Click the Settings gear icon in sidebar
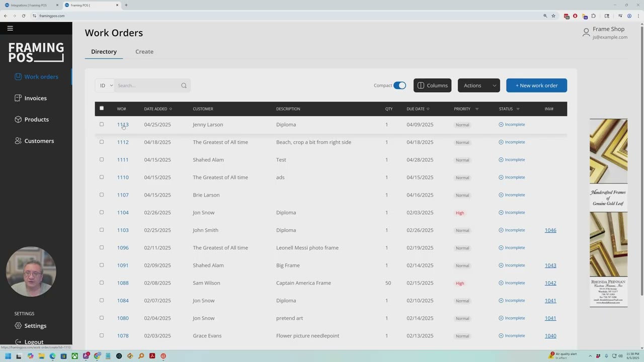 click(x=18, y=326)
